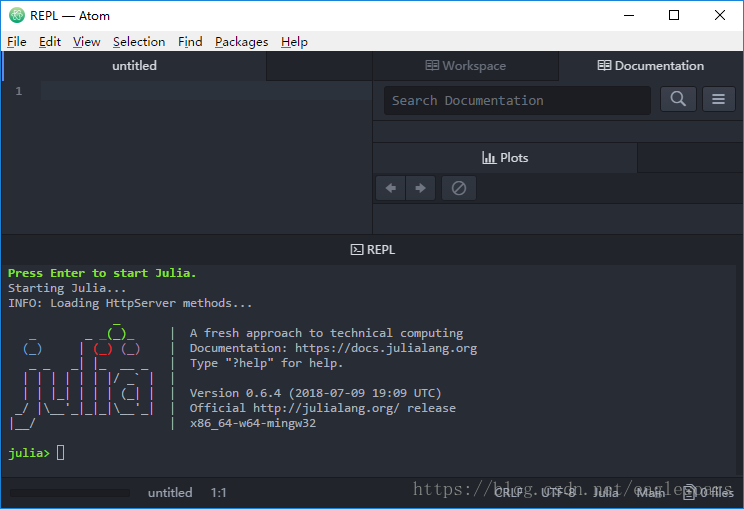
Task: Open the File menu
Action: (17, 42)
